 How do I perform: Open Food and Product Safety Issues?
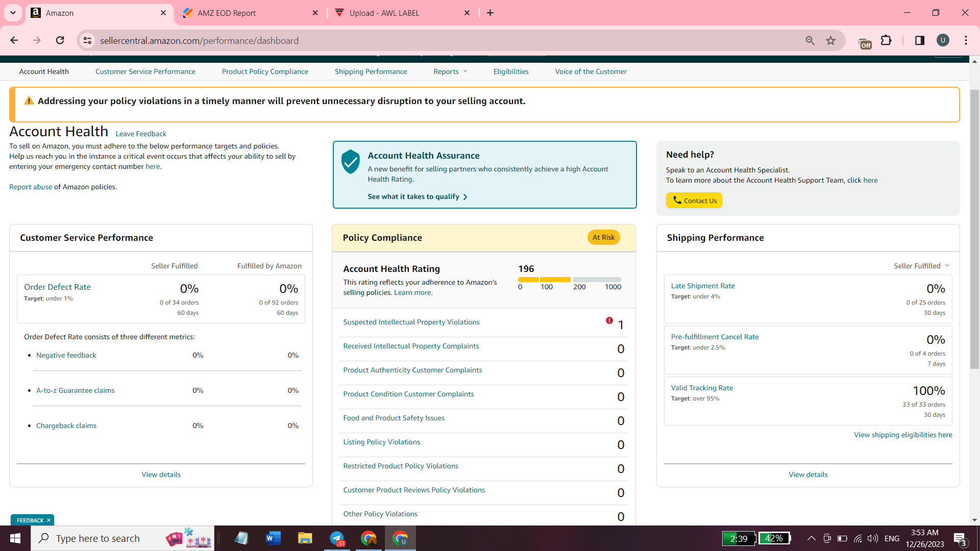(394, 418)
